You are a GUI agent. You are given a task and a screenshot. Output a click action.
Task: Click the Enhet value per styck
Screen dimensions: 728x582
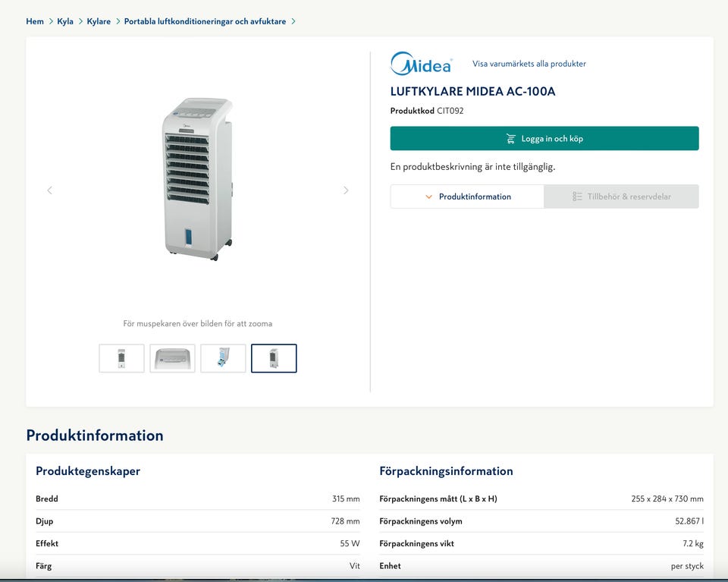click(x=687, y=566)
